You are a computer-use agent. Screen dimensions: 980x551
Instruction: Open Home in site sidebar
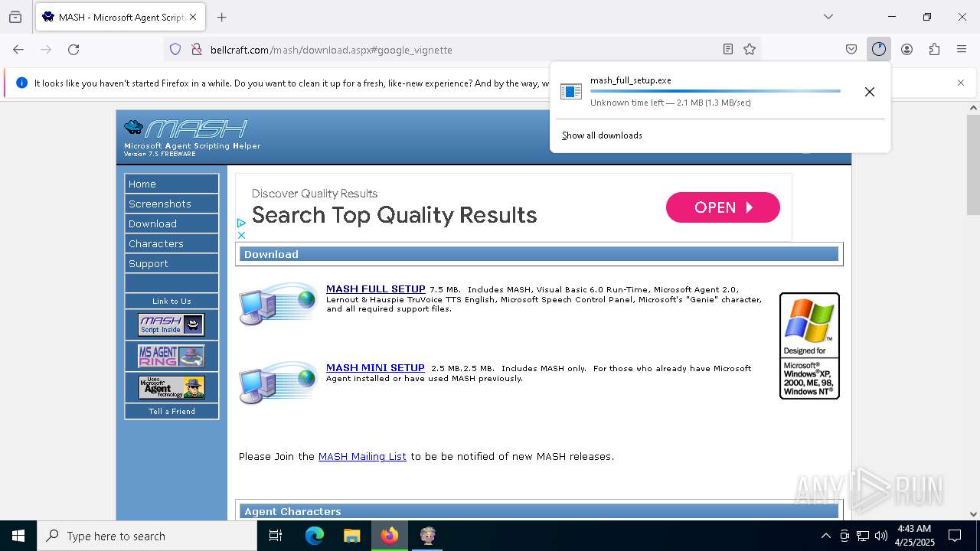[171, 184]
